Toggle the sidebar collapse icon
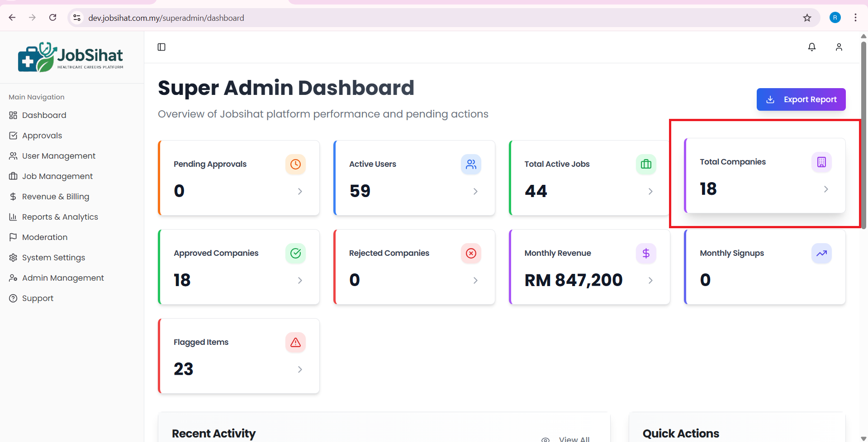The width and height of the screenshot is (868, 442). [x=161, y=47]
